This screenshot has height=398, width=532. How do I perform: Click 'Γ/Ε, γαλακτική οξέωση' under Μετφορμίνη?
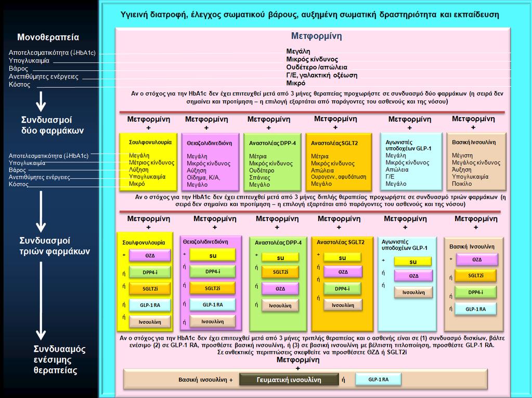321,75
